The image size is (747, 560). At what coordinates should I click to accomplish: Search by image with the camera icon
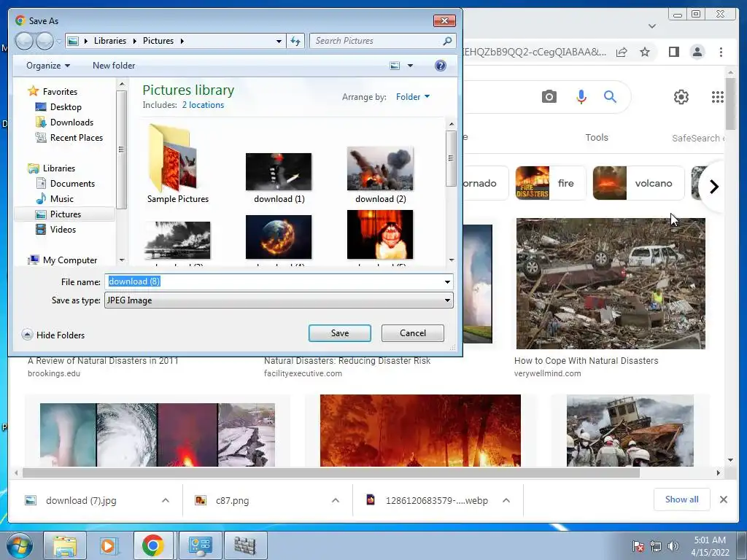tap(549, 97)
